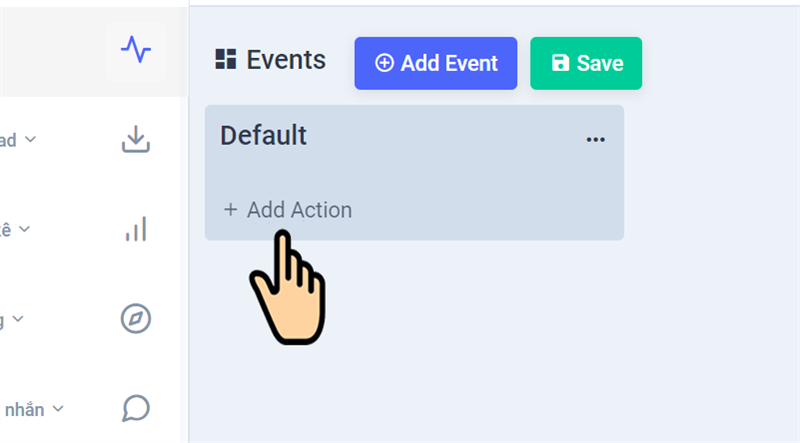Click the Events section heading
This screenshot has height=443, width=800.
coord(286,60)
